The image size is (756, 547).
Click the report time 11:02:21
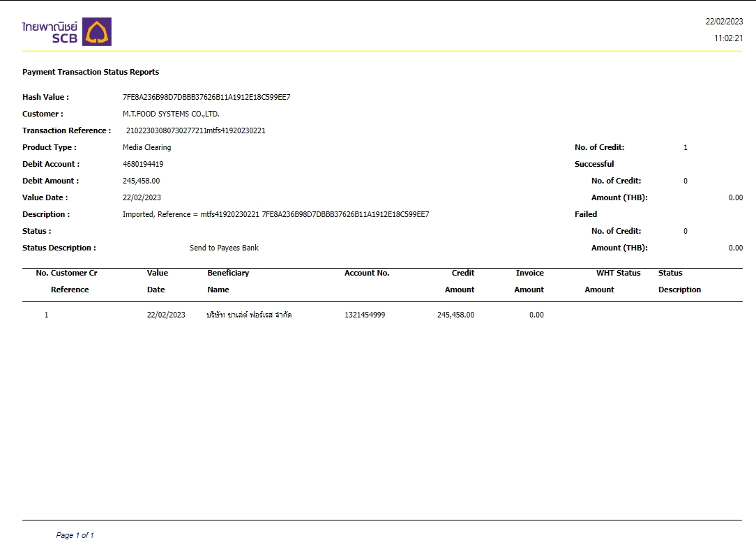pos(728,38)
